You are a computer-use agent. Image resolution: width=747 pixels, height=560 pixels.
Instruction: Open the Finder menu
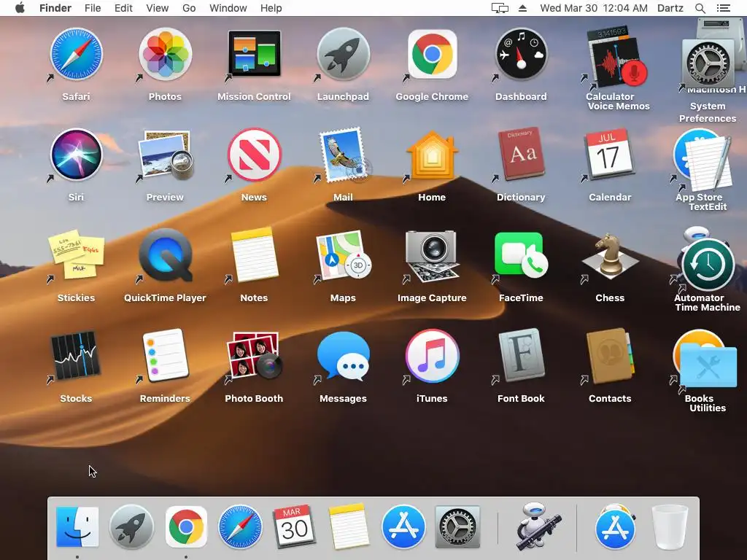click(x=55, y=8)
